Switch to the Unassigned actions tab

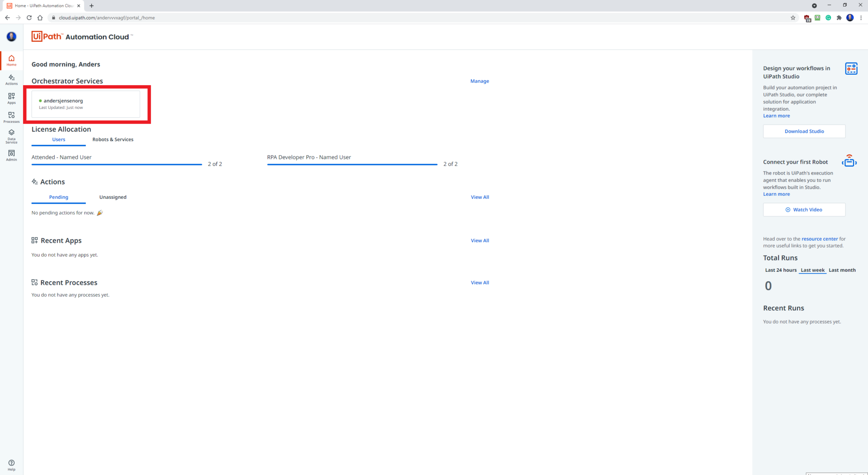click(112, 197)
